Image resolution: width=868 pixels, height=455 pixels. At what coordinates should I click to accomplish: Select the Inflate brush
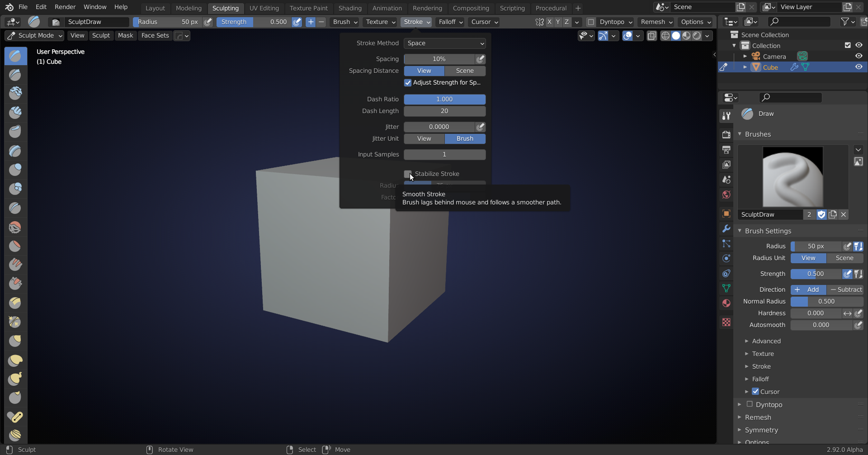(x=15, y=170)
